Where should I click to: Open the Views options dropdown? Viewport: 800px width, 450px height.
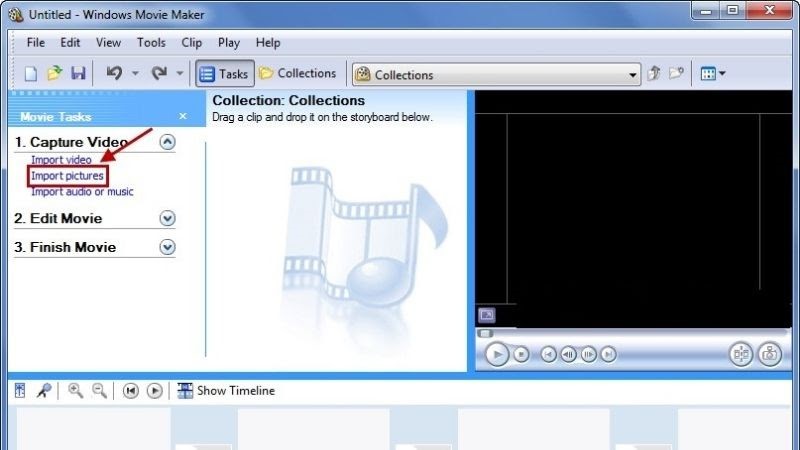713,73
